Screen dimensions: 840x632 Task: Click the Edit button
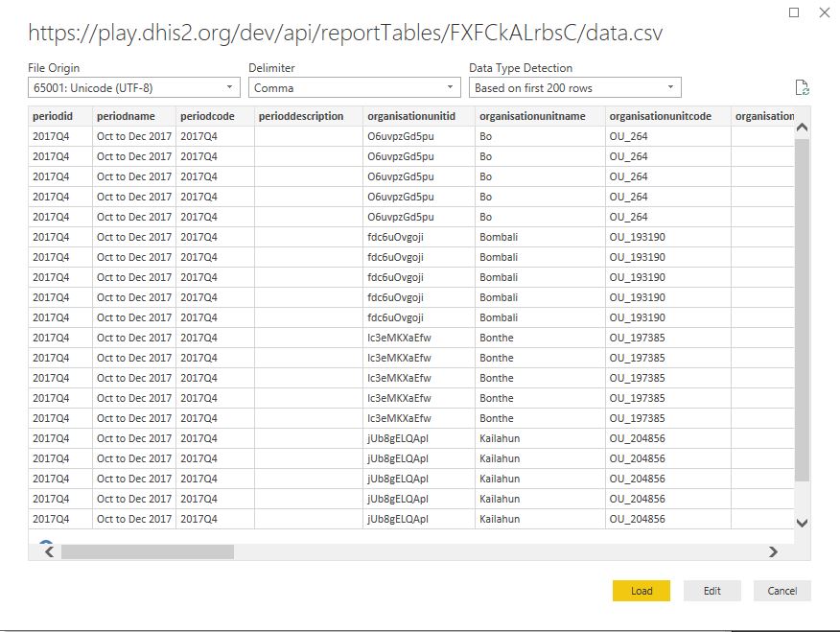pyautogui.click(x=712, y=591)
